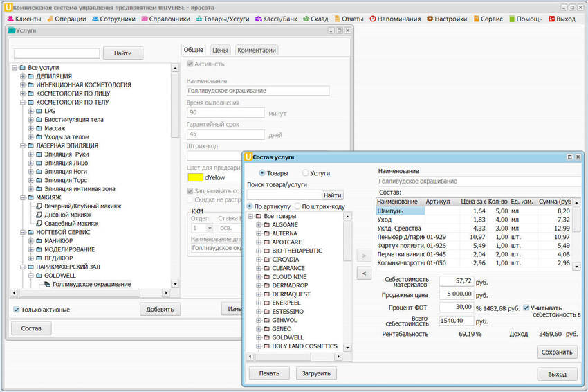
Task: Click the Склад toolbar icon
Action: pyautogui.click(x=305, y=19)
